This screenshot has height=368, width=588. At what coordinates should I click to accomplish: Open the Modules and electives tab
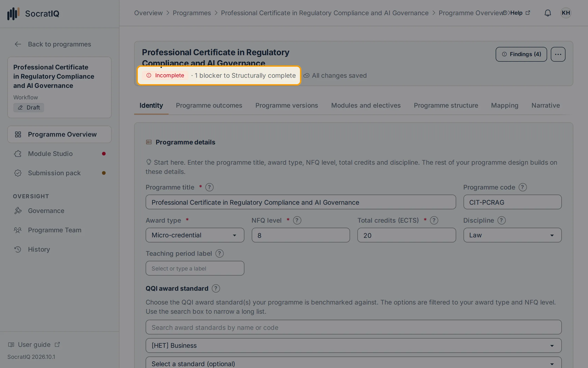coord(366,105)
